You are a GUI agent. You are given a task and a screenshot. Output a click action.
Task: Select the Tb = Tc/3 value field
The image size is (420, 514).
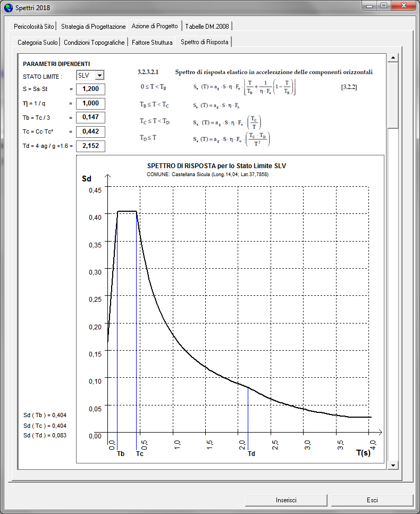point(90,118)
